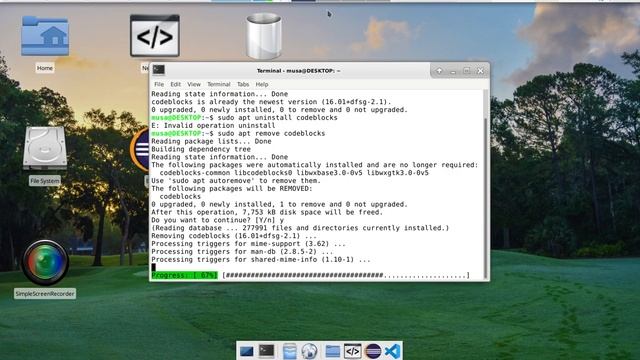The image size is (640, 360).
Task: Click 'Processing triggers for shared-mime-info' line
Action: 261,260
